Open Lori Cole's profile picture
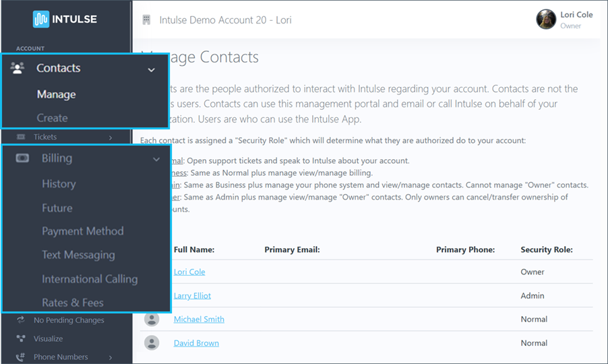 (545, 19)
